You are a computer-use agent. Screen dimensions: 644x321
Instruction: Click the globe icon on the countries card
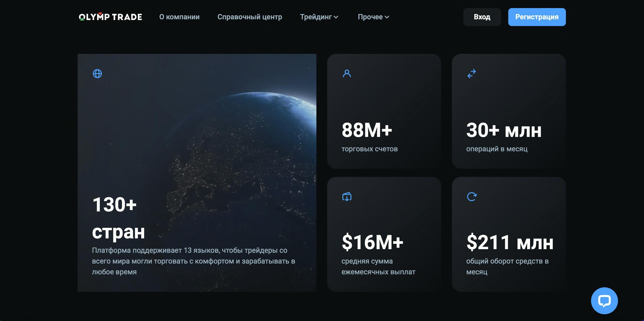pos(97,73)
